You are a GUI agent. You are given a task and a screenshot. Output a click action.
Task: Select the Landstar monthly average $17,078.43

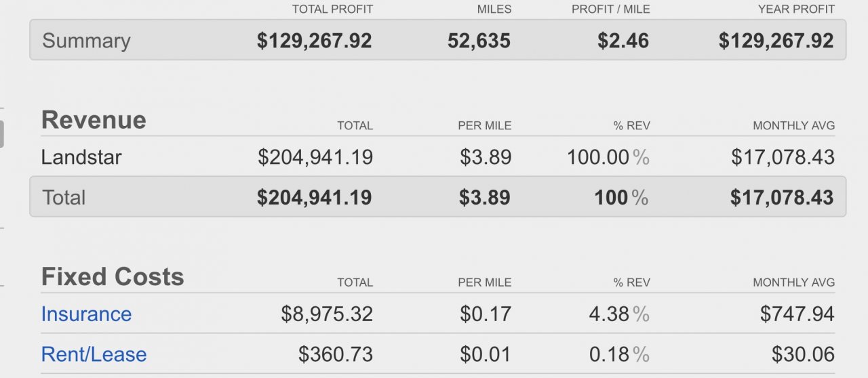point(783,157)
